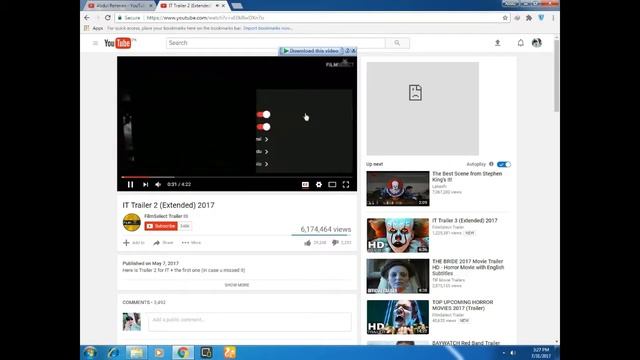Open TOP UPCOMING HORROR MOVIES 2017 link
The height and width of the screenshot is (360, 640).
coord(462,305)
